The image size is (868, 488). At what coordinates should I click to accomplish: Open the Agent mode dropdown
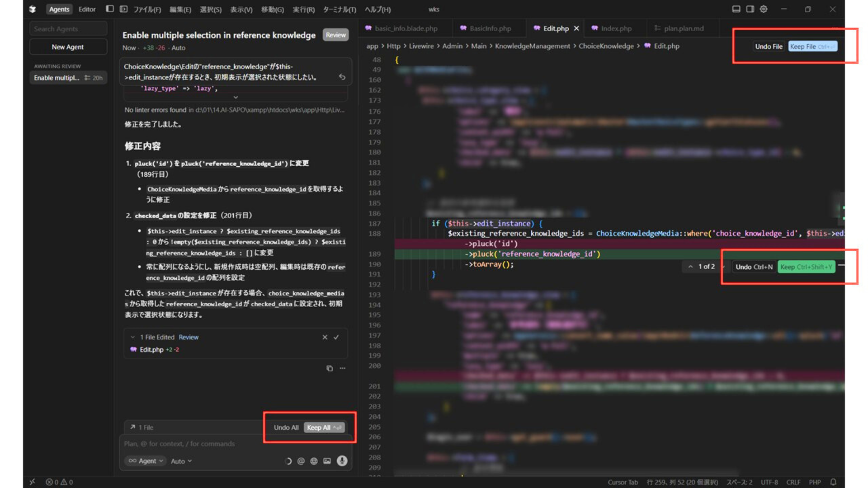(x=146, y=461)
